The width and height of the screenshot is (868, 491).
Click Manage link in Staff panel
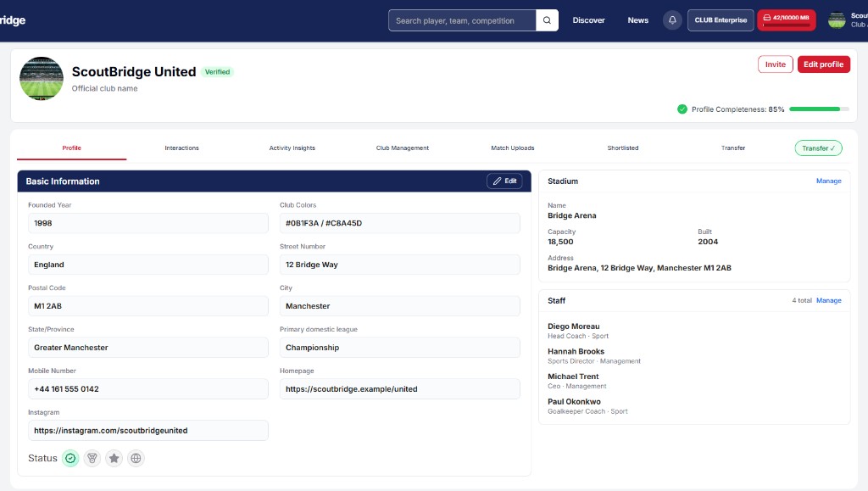pyautogui.click(x=829, y=300)
